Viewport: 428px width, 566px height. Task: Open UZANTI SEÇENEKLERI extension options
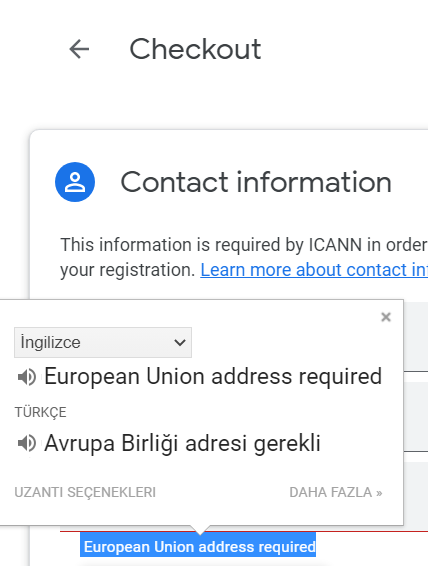click(x=85, y=492)
